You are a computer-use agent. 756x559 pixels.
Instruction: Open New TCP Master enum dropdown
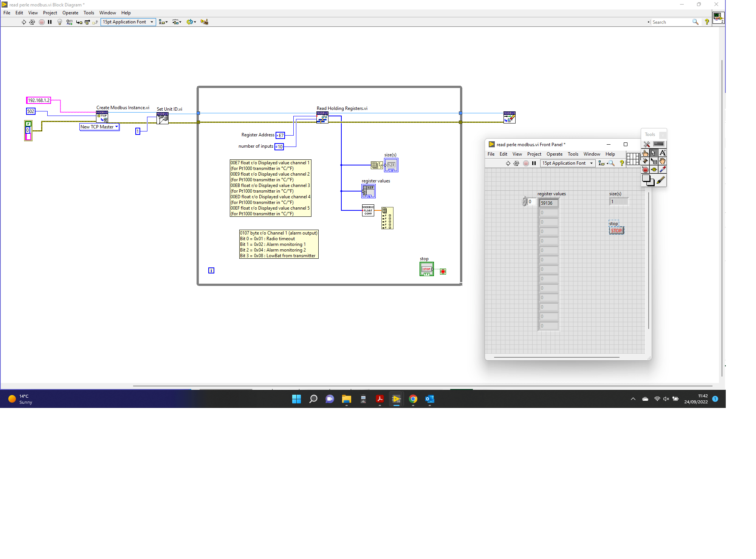(99, 127)
